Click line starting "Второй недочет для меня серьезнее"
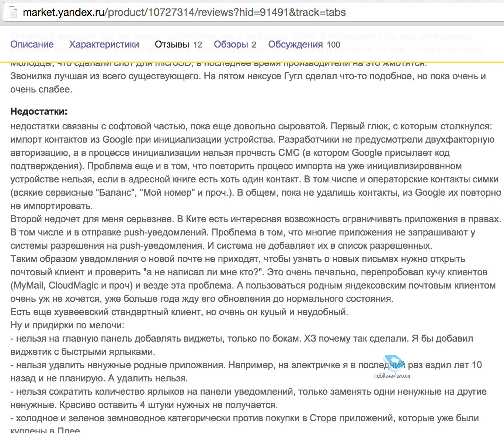 [x=256, y=219]
